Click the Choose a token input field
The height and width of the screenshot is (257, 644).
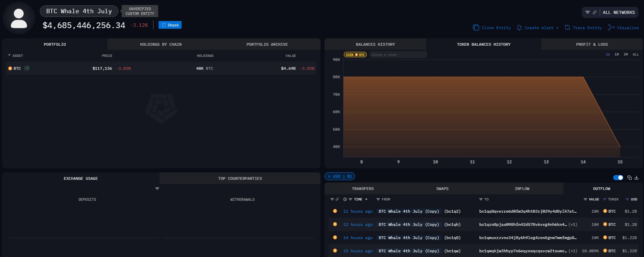[398, 55]
